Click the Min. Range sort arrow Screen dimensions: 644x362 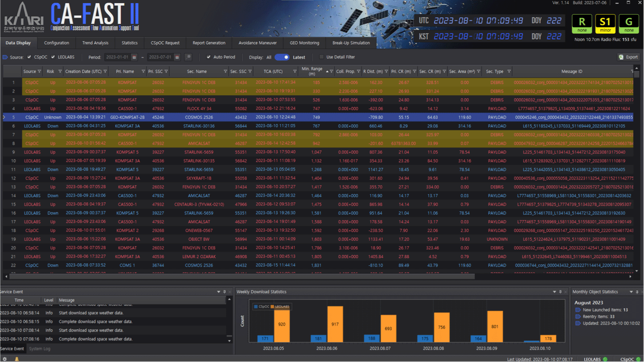(327, 71)
